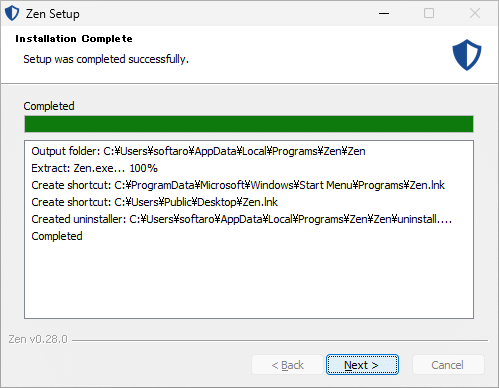Select the final 'Completed' log line
This screenshot has width=499, height=388.
[x=57, y=236]
